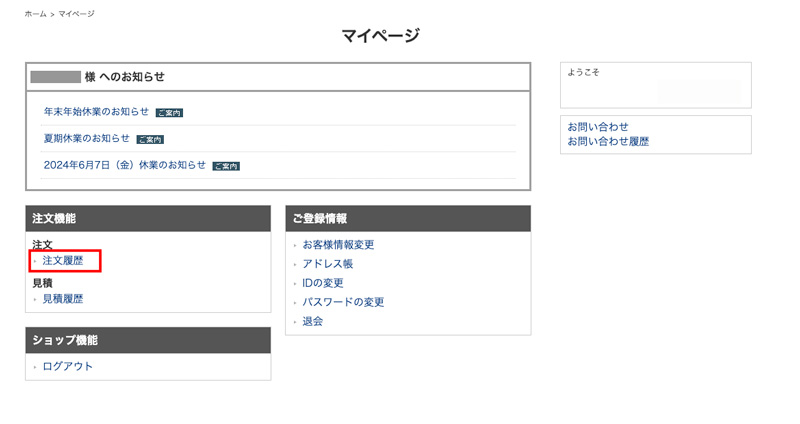
Task: Click the 見積 subsection label
Action: click(42, 283)
